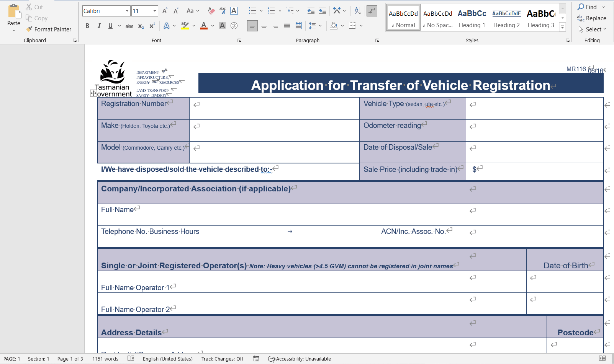Open Text Effects and Typography
The image size is (614, 364).
167,26
